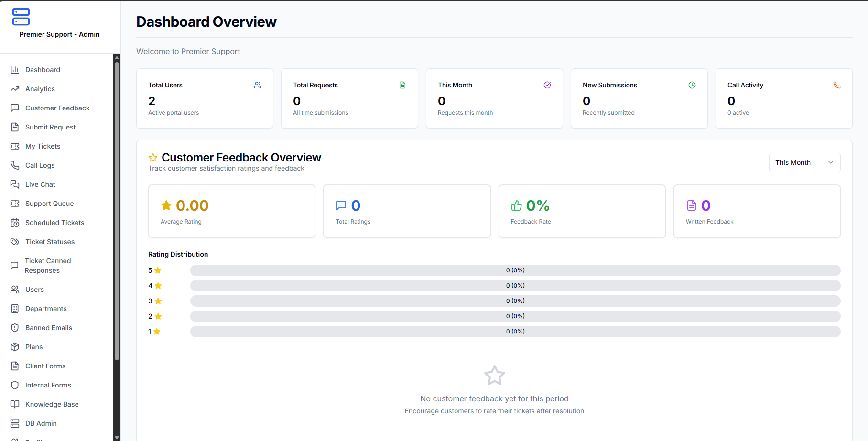The height and width of the screenshot is (441, 868).
Task: Open Analytics from the sidebar
Action: pyautogui.click(x=40, y=89)
